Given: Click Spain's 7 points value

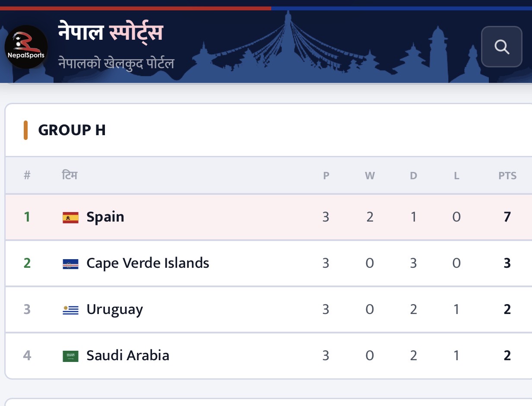Looking at the screenshot, I should 507,217.
